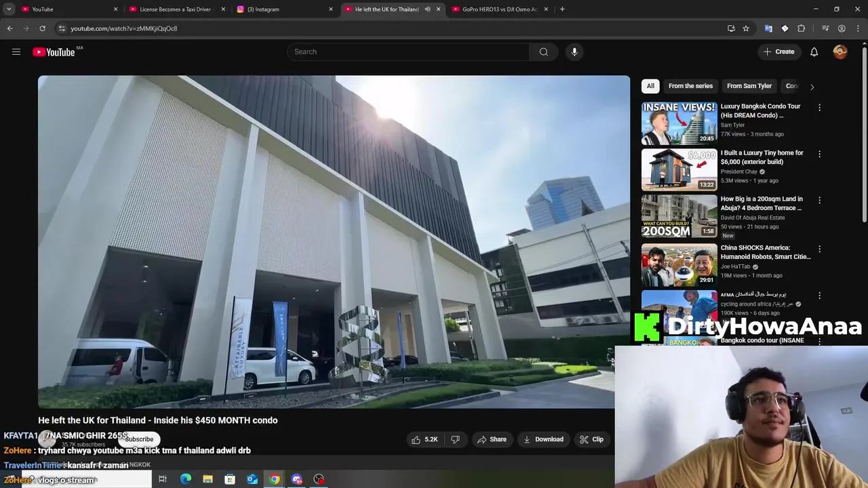Go to the YouTube home logo
The height and width of the screenshot is (488, 868).
(x=54, y=52)
